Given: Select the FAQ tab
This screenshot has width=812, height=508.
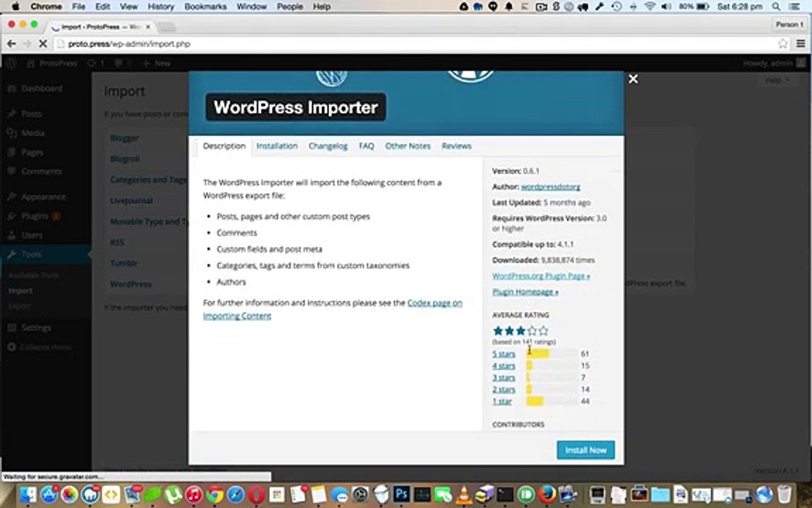Looking at the screenshot, I should tap(366, 145).
